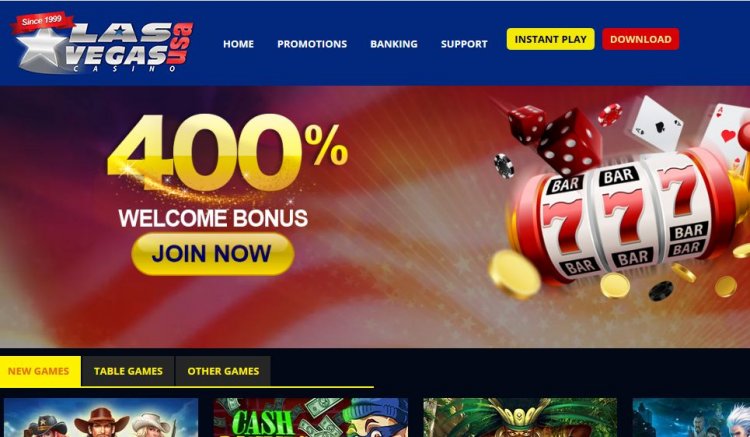750x437 pixels.
Task: Switch to the Table Games tab
Action: click(128, 371)
